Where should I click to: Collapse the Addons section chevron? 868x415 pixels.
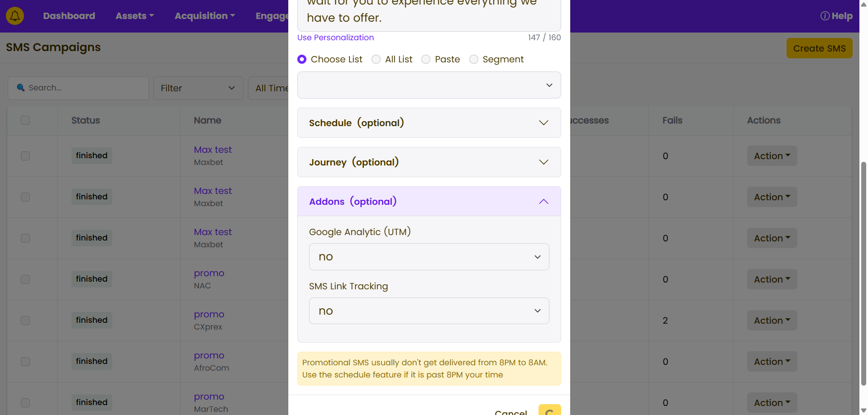tap(544, 202)
